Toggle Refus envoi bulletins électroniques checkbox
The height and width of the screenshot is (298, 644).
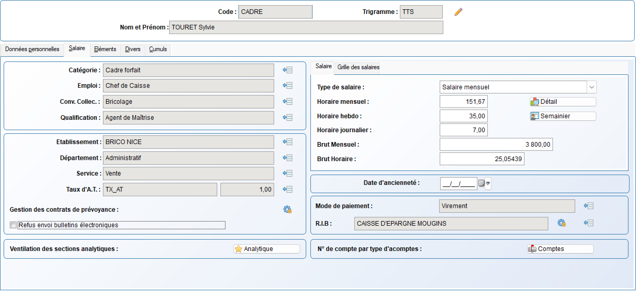click(13, 225)
